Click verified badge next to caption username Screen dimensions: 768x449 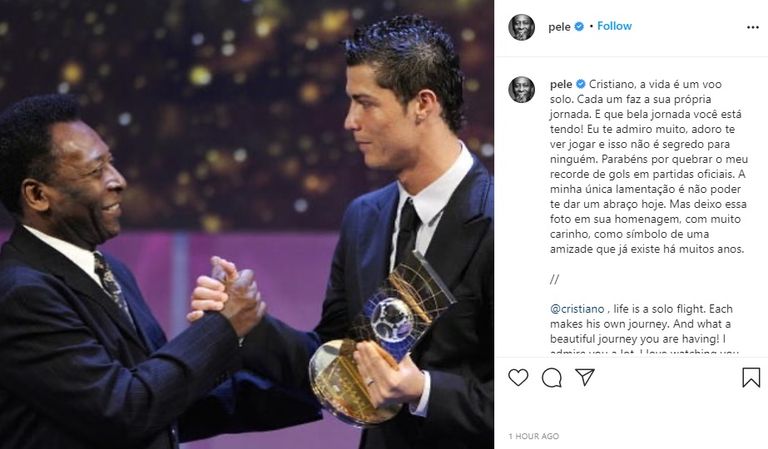580,84
